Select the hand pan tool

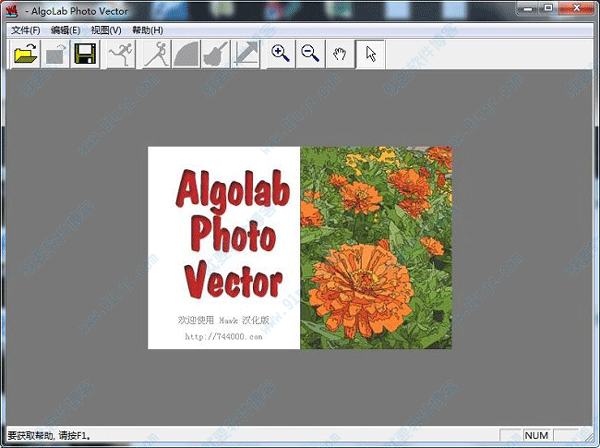(x=340, y=54)
